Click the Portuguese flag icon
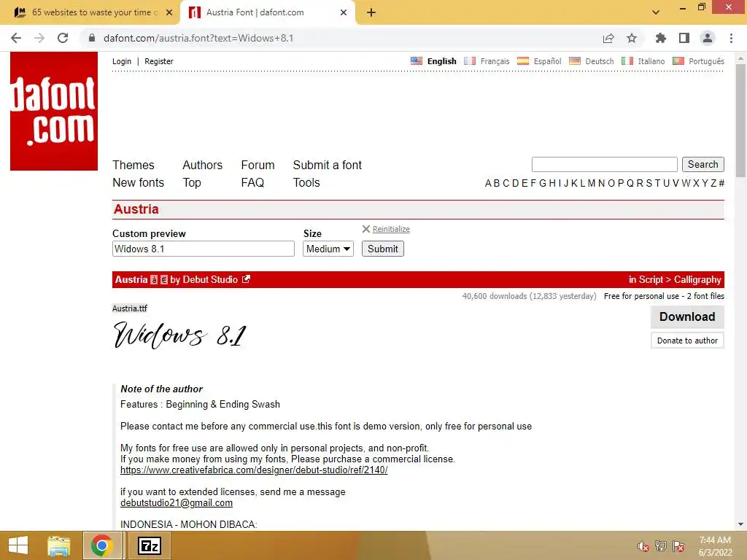This screenshot has height=560, width=747. pyautogui.click(x=678, y=61)
